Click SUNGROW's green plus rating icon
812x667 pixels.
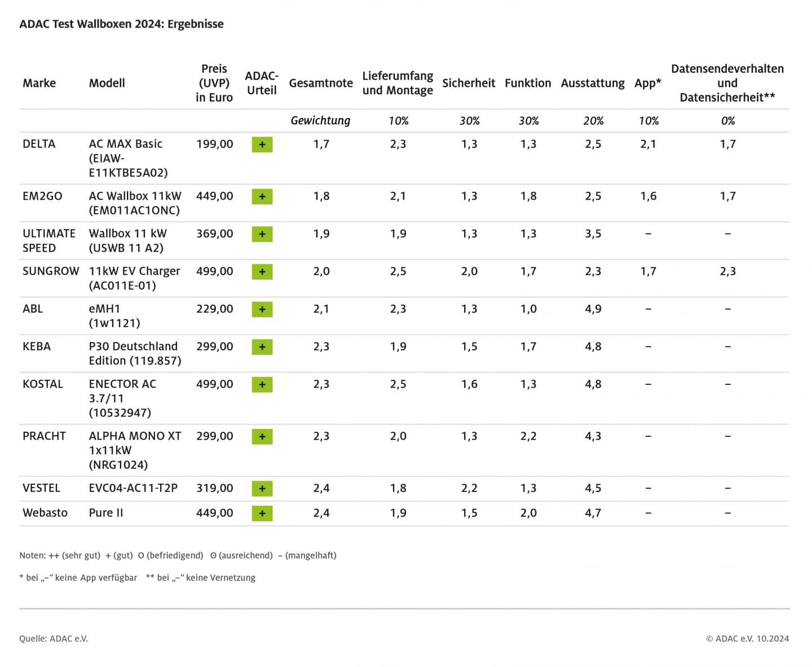262,272
